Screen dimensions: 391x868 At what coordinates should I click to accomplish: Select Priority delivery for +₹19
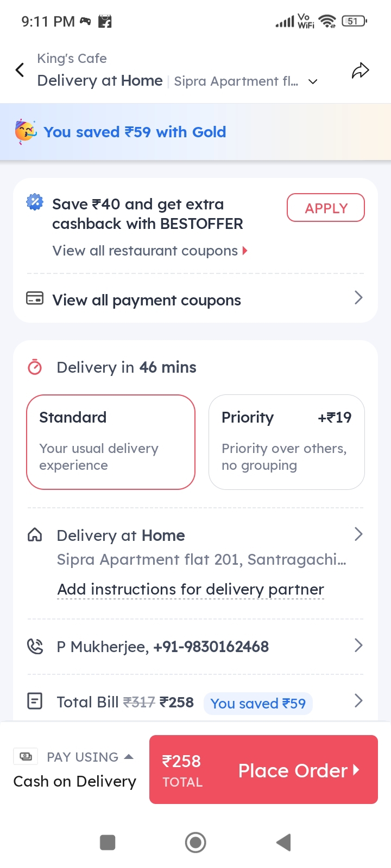[286, 442]
